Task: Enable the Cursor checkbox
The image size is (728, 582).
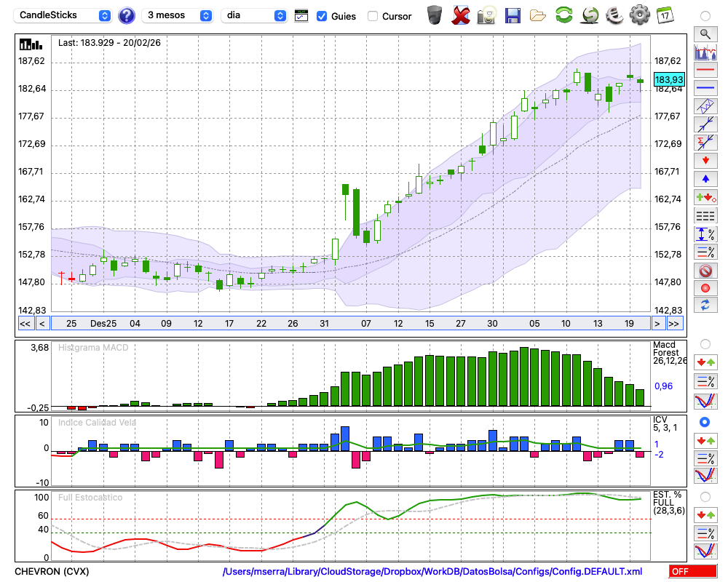Action: coord(373,16)
